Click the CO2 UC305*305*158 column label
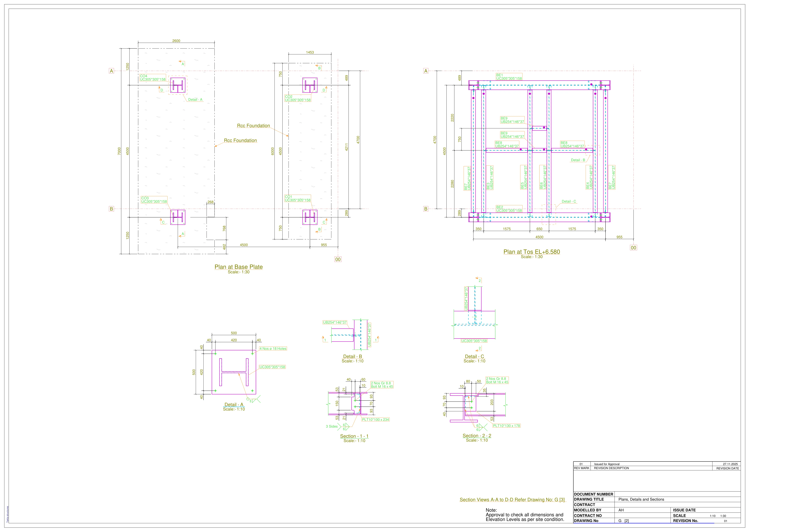This screenshot has height=532, width=797. [298, 98]
